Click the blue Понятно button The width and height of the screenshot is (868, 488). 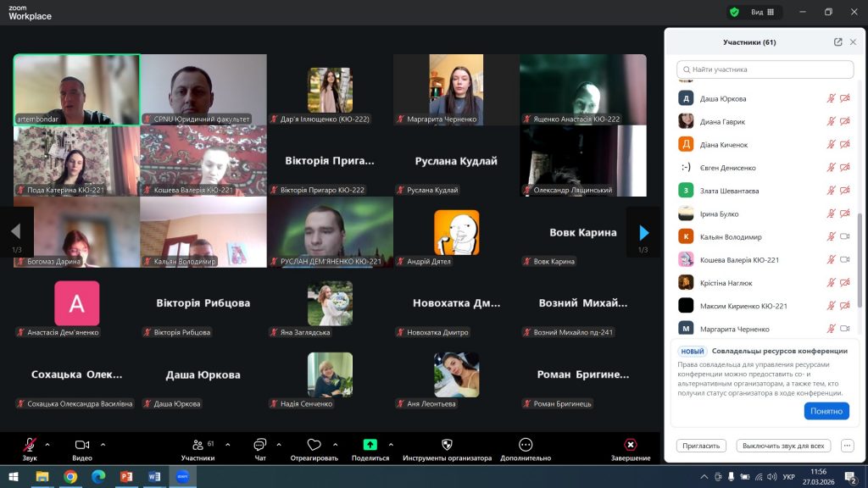826,411
